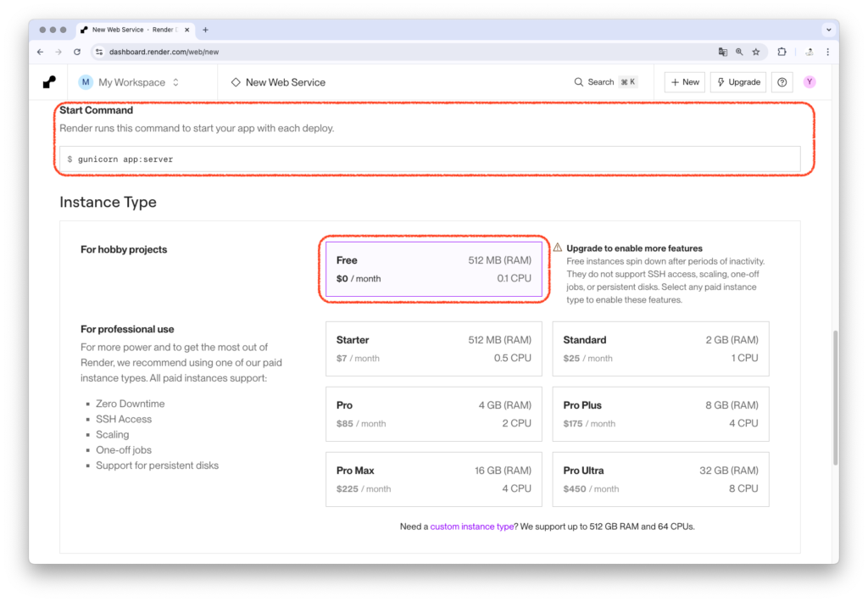Click the browser forward arrow
The width and height of the screenshot is (868, 602).
(x=58, y=52)
